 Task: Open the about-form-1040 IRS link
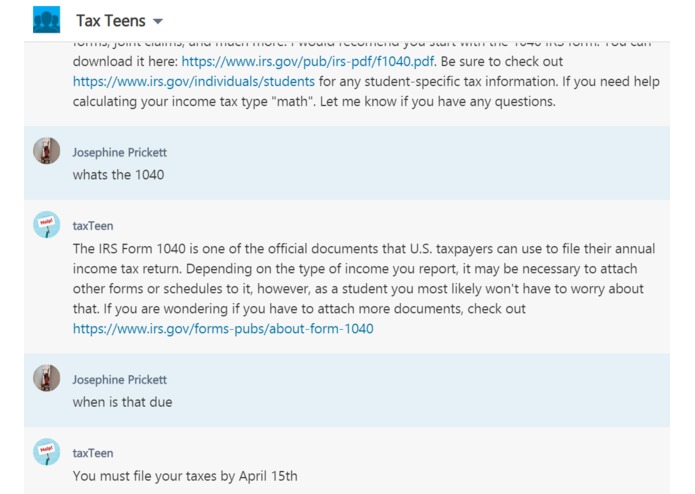[223, 329]
